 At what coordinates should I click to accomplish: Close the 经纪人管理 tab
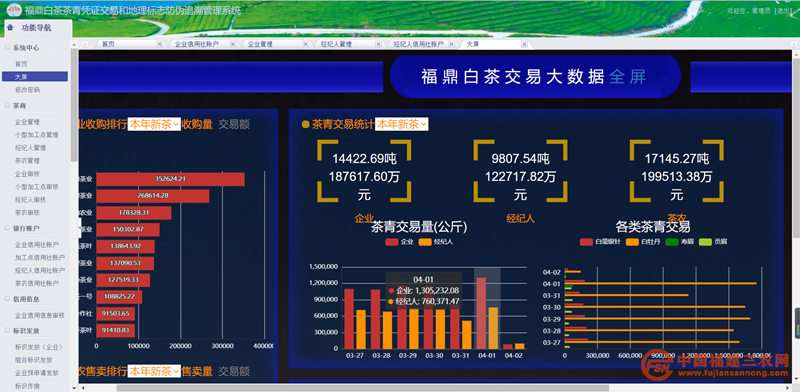(379, 44)
